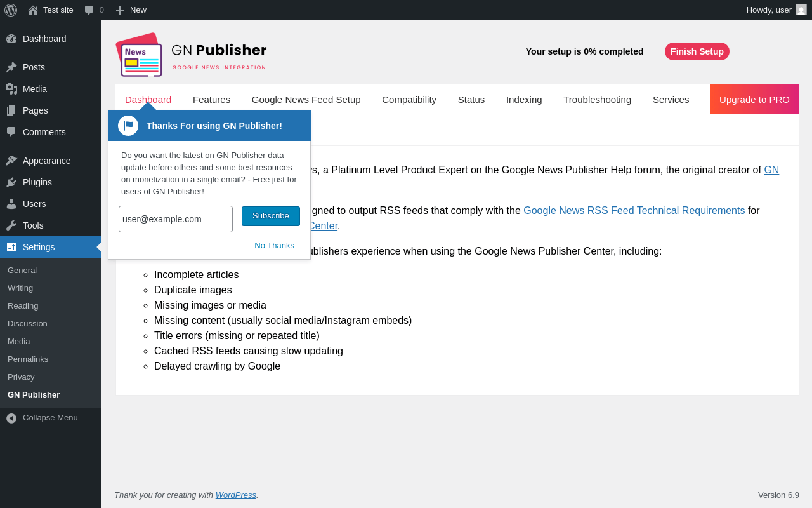Image resolution: width=812 pixels, height=508 pixels.
Task: Click 'Duplicate images' list item
Action: pyautogui.click(x=193, y=290)
